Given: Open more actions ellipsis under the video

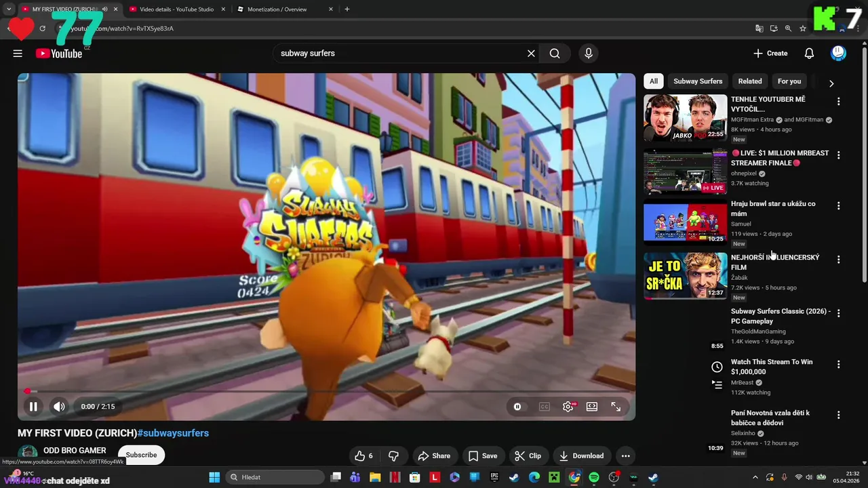Looking at the screenshot, I should tap(625, 455).
